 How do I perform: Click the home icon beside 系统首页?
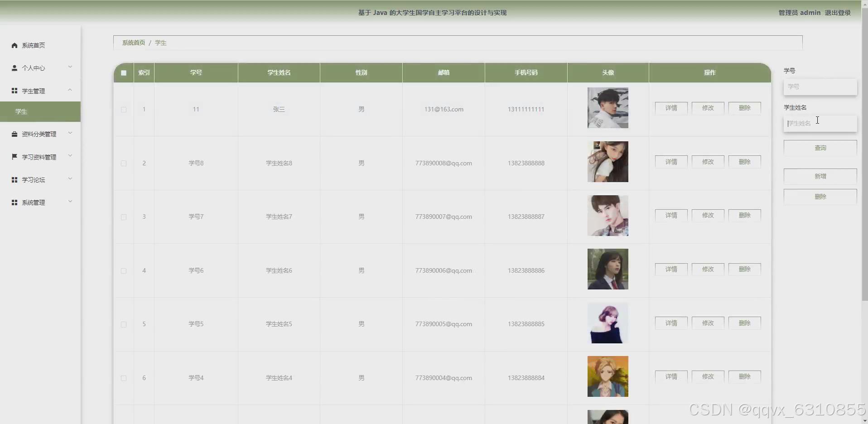[x=14, y=45]
